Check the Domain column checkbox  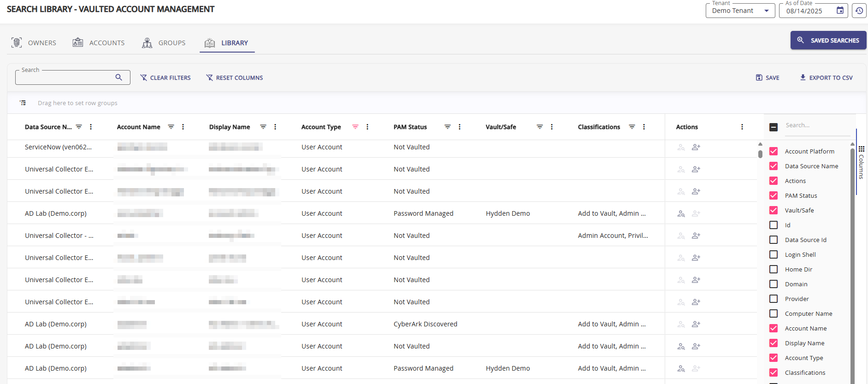tap(774, 284)
